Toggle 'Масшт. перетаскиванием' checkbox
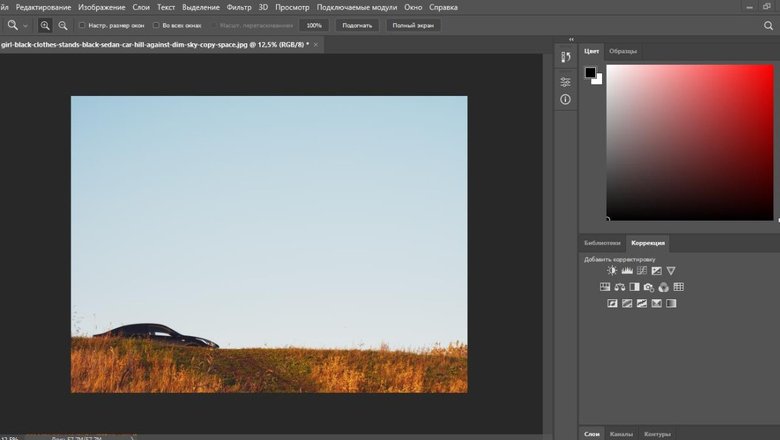 click(x=215, y=25)
